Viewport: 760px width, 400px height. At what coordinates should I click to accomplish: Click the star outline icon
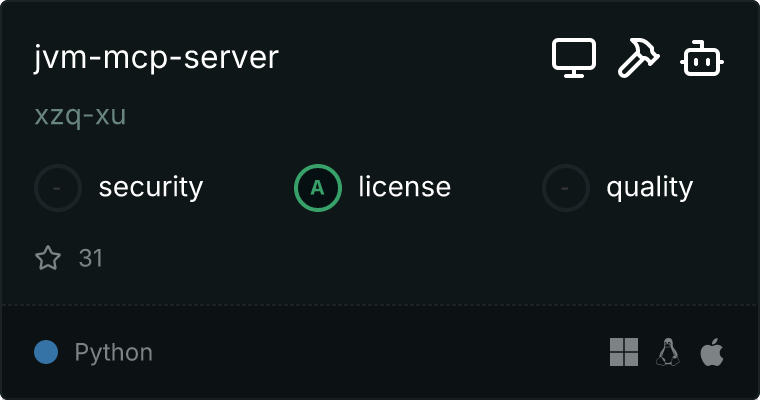tap(48, 259)
